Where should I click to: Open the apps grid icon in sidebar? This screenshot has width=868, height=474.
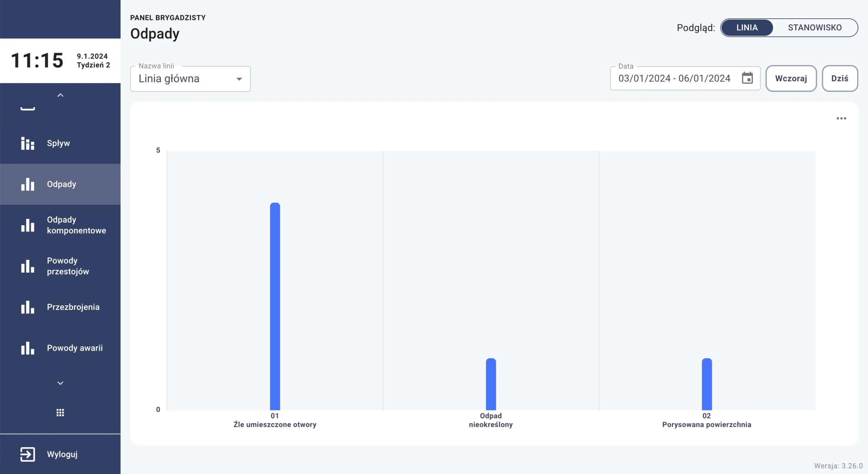coord(60,412)
